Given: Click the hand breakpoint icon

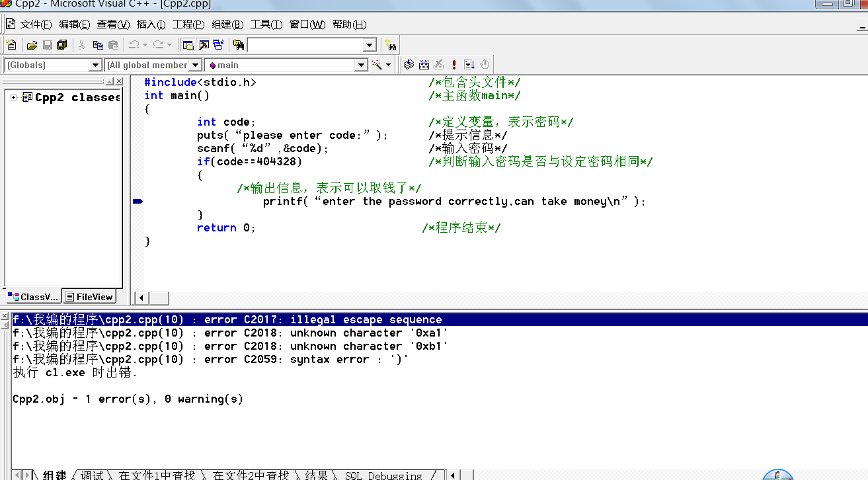Looking at the screenshot, I should [485, 65].
